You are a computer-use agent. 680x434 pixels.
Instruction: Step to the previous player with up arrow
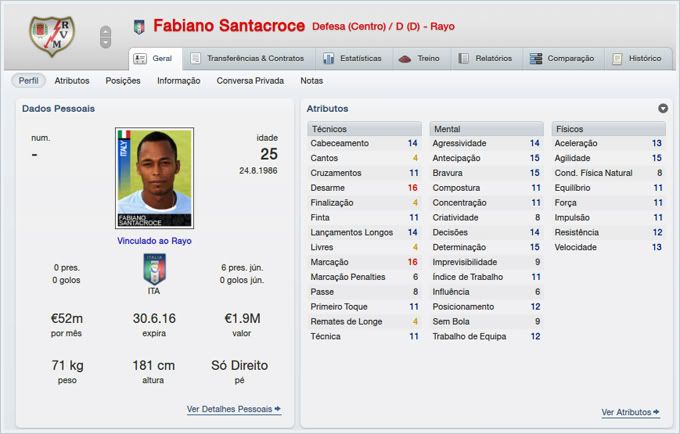click(105, 31)
